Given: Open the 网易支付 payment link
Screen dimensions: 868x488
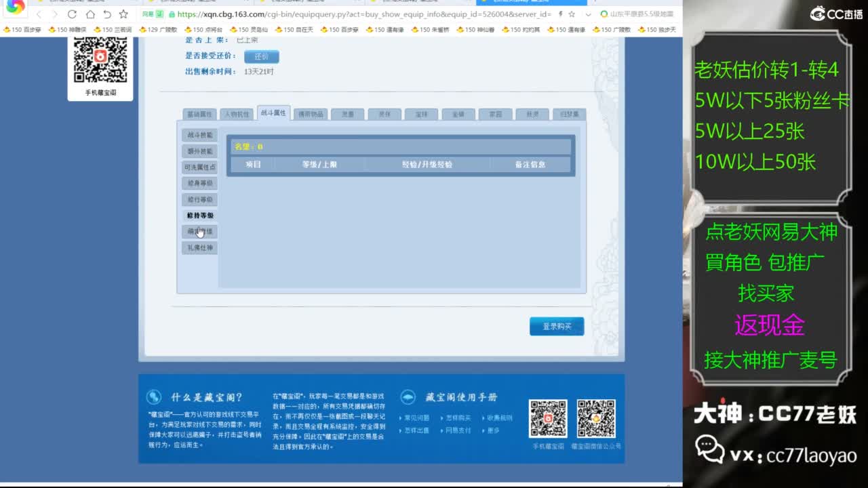Looking at the screenshot, I should (x=459, y=430).
